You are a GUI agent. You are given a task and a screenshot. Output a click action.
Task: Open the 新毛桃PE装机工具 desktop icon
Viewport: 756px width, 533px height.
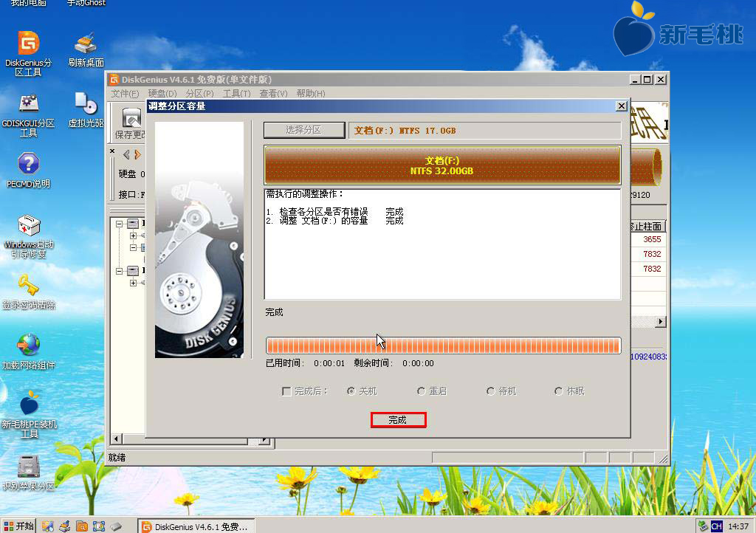(29, 414)
